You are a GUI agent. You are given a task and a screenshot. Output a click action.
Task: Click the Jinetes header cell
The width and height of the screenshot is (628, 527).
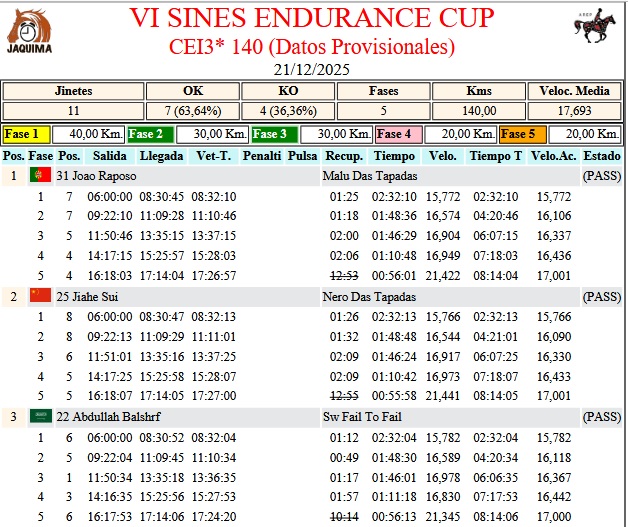pos(73,90)
